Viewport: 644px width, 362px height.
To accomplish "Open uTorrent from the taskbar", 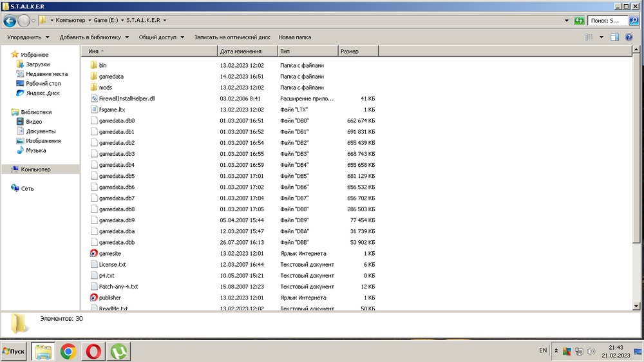I will click(118, 352).
